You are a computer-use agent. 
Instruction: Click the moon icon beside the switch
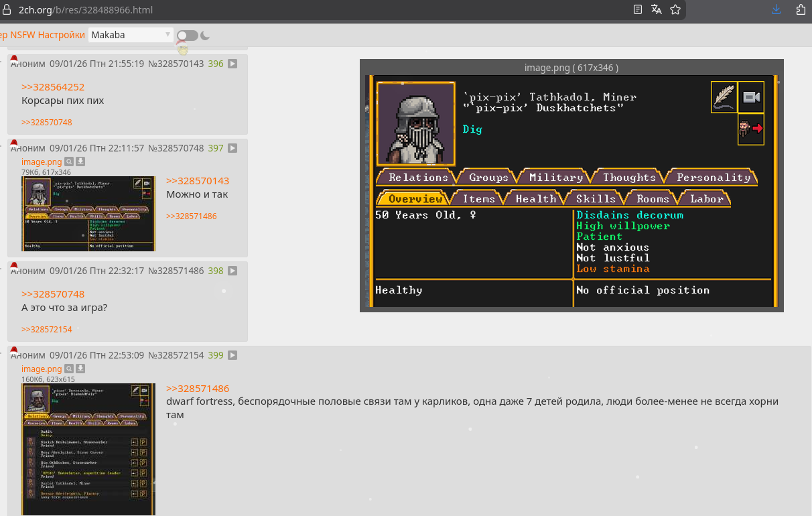click(x=205, y=36)
